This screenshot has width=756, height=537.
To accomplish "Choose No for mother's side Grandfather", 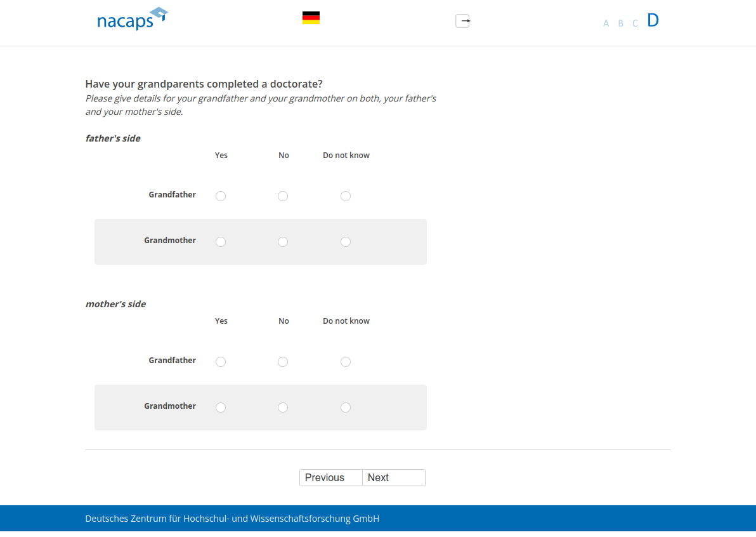I will [x=283, y=362].
